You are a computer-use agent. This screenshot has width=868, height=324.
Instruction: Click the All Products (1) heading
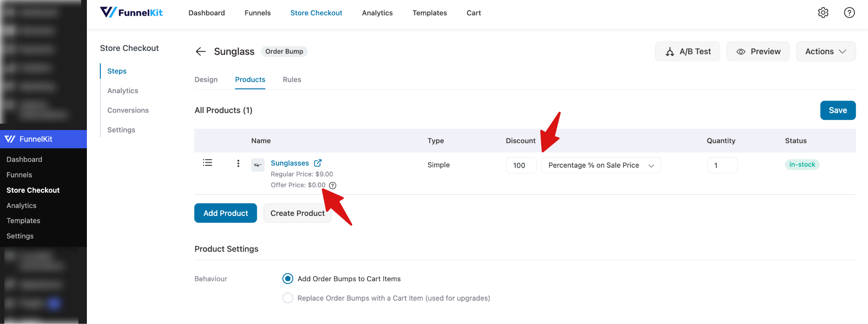click(223, 110)
